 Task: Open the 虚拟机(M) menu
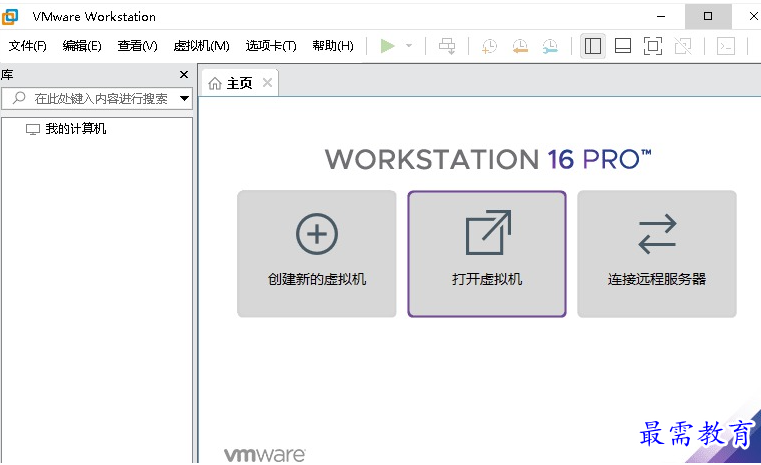201,46
